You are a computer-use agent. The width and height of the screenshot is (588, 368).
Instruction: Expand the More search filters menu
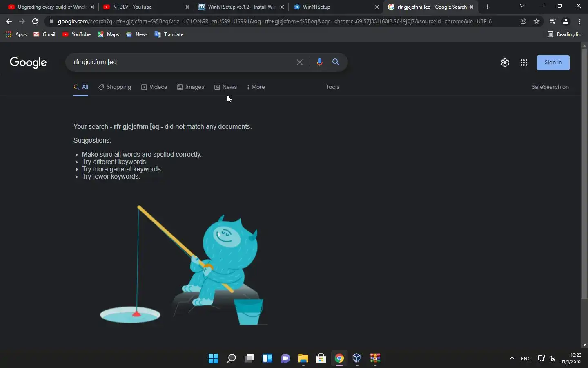coord(256,87)
